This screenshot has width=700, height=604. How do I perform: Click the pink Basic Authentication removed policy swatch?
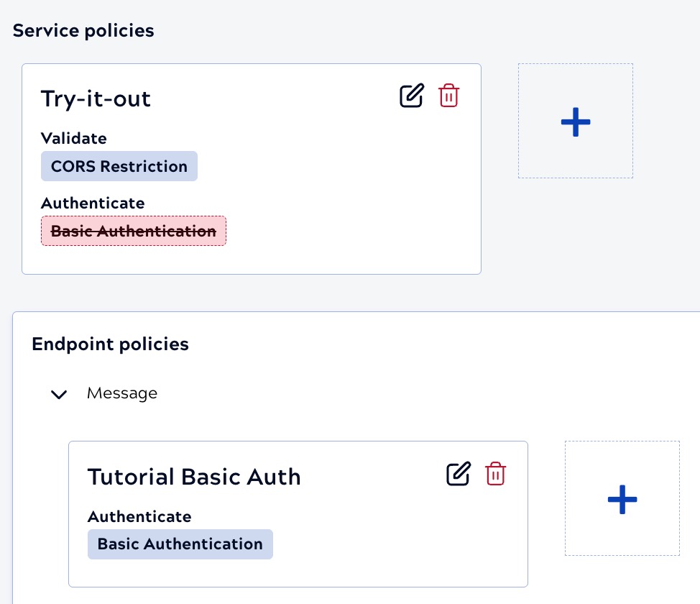(133, 231)
